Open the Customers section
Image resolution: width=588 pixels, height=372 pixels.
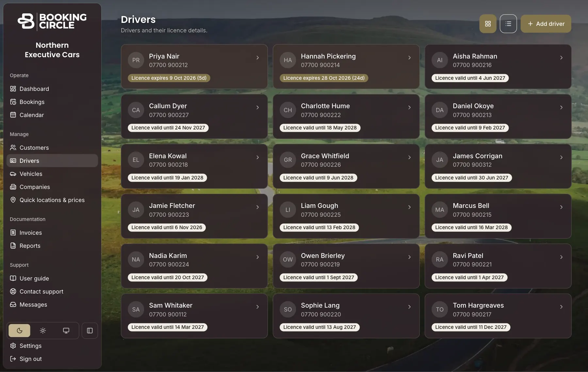[52, 148]
